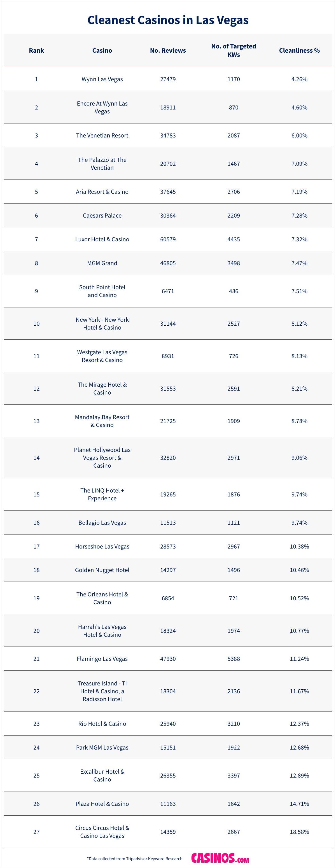The image size is (336, 868).
Task: Select Plaza Hotel & Casino name
Action: [x=102, y=804]
